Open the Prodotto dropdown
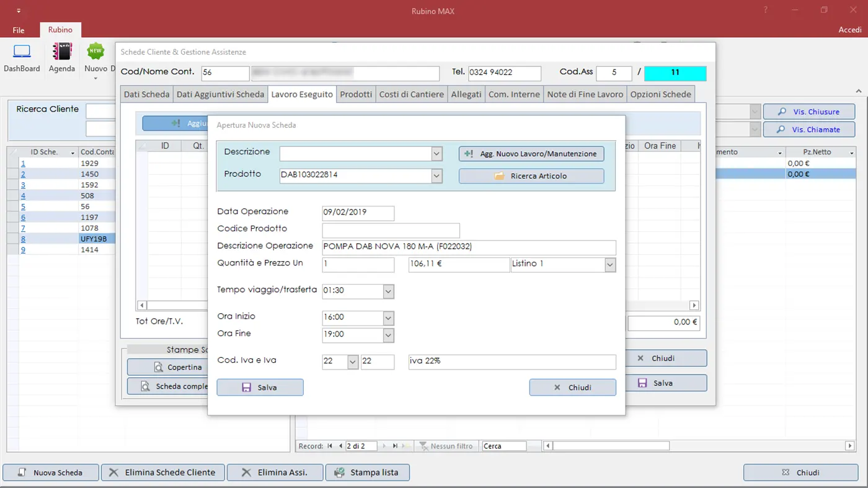Viewport: 868px width, 488px height. coord(436,176)
